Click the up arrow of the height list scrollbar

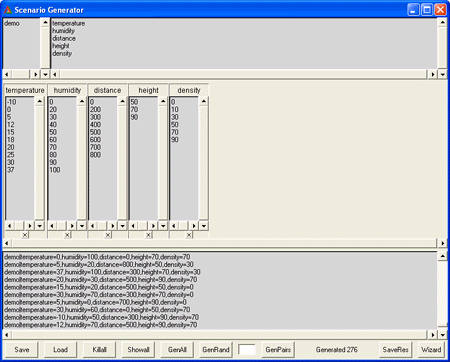(163, 101)
